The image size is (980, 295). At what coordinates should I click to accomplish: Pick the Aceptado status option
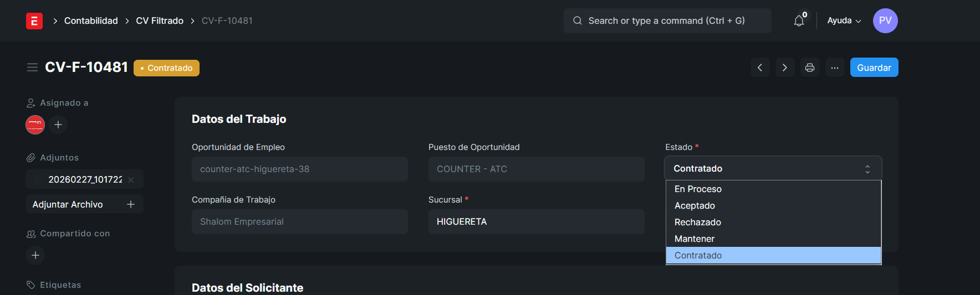[695, 206]
